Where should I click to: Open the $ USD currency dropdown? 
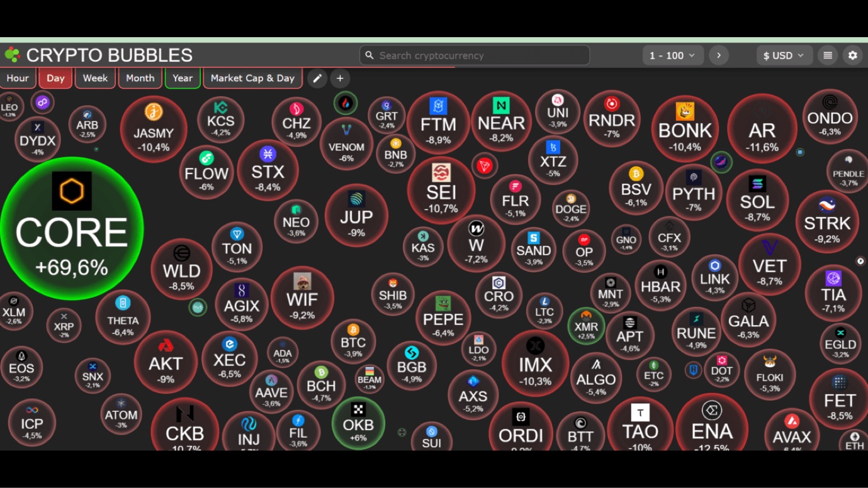[x=784, y=55]
